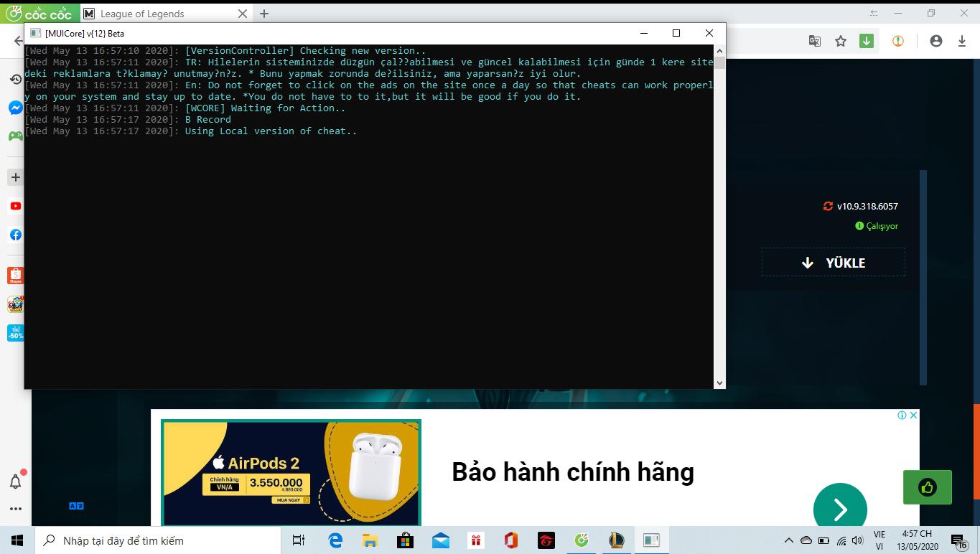Viewport: 980px width, 554px height.
Task: Close the League of Legends tab
Action: coord(242,14)
